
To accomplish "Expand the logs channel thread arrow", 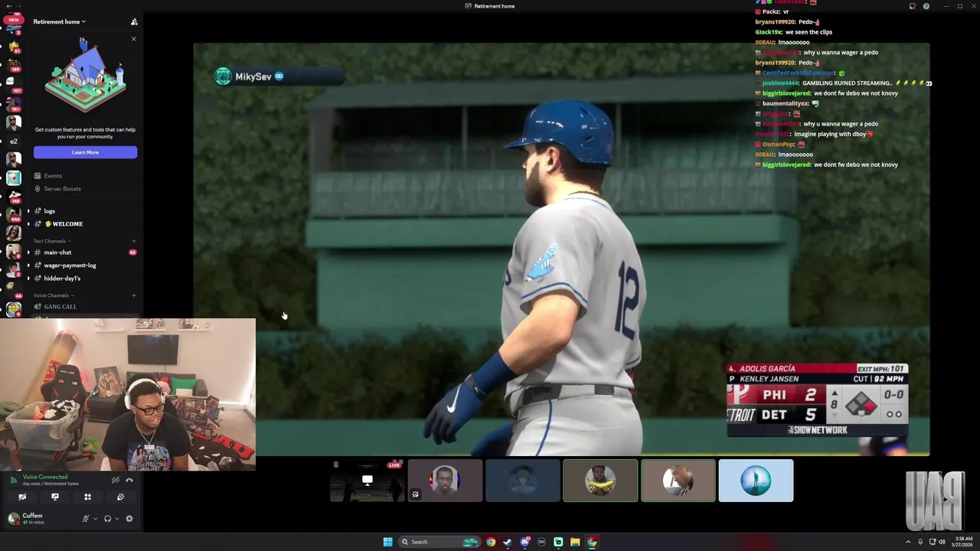I will coord(28,211).
